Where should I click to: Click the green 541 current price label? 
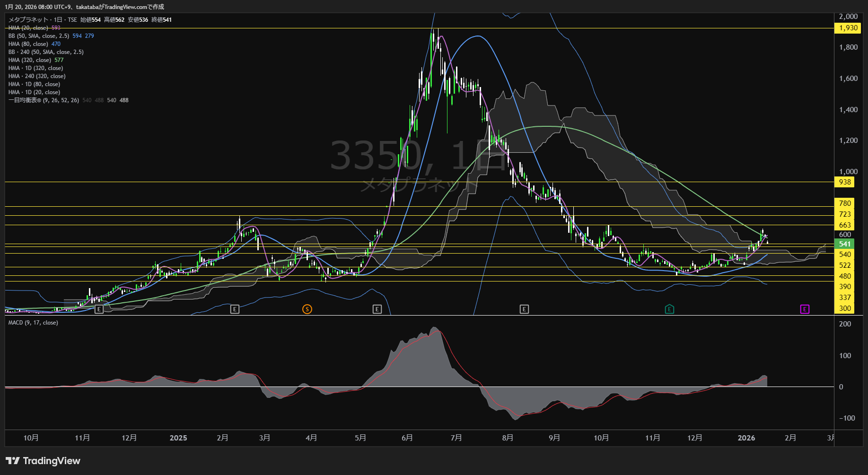[x=845, y=244]
